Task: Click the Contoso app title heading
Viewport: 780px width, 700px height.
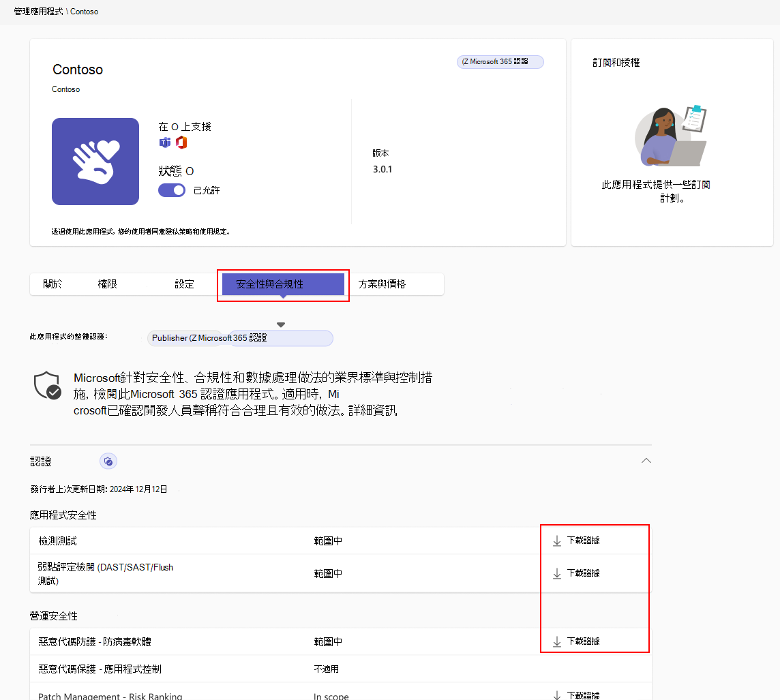Action: (78, 70)
